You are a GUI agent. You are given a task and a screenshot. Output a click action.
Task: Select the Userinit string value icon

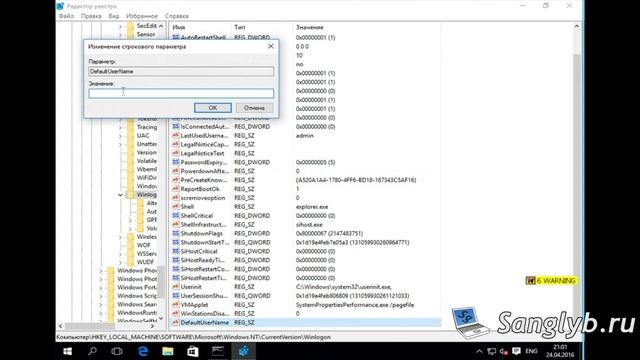[x=176, y=287]
